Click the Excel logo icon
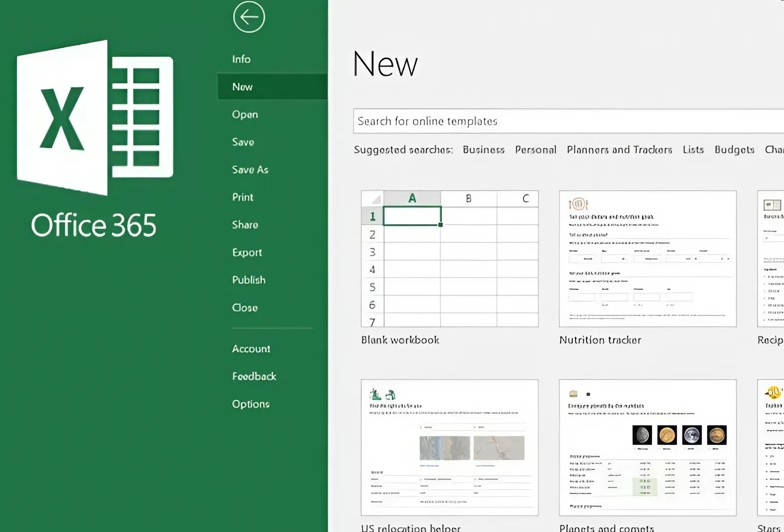 95,118
